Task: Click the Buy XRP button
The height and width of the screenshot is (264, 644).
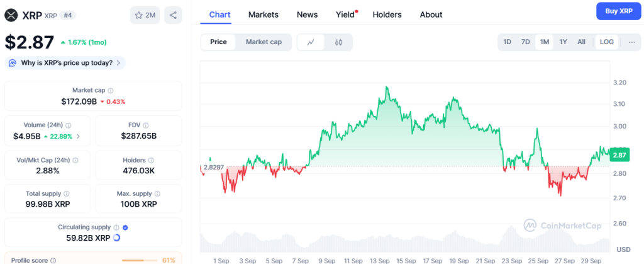Action: pyautogui.click(x=618, y=11)
